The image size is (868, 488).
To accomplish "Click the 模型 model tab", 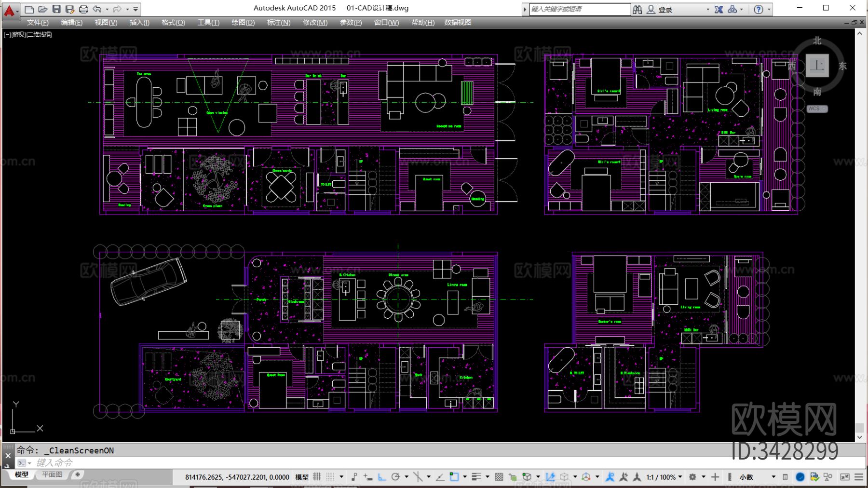I will coord(22,474).
